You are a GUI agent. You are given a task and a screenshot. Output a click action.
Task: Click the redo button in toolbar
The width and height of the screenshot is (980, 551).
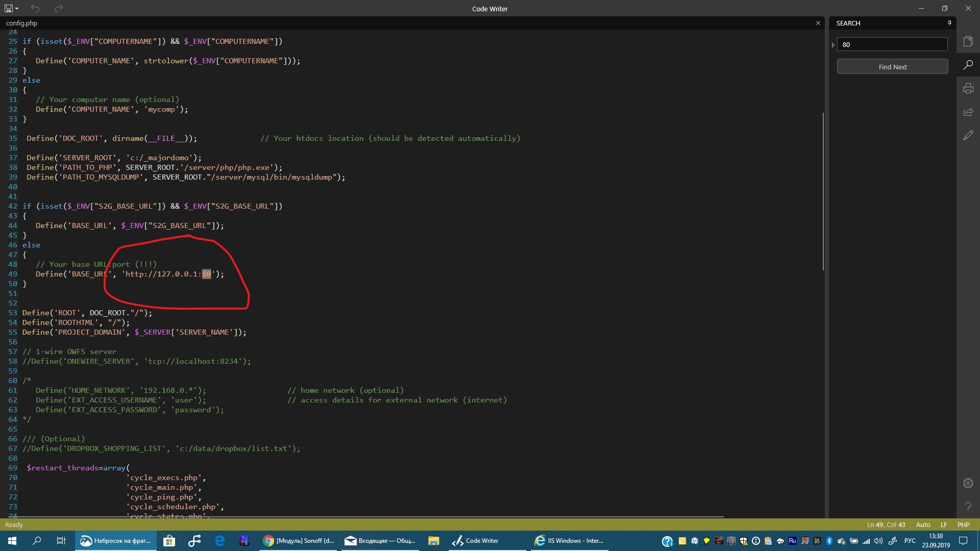point(59,8)
